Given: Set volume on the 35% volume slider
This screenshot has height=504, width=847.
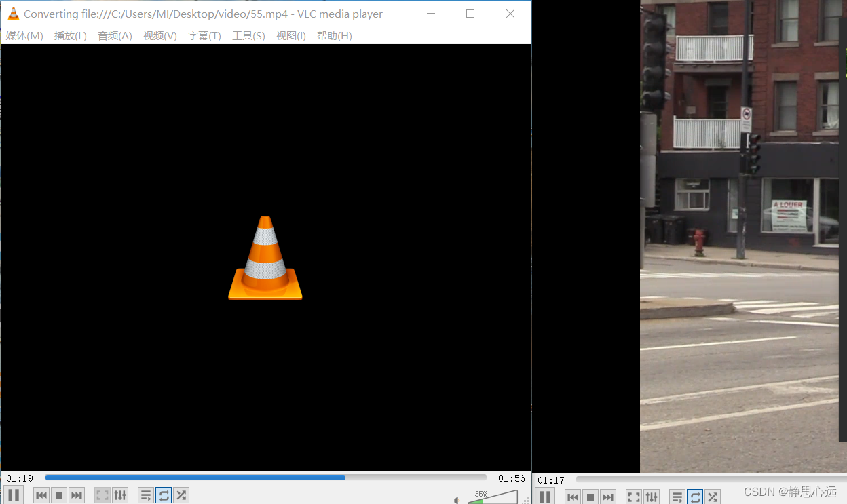Looking at the screenshot, I should [493, 497].
